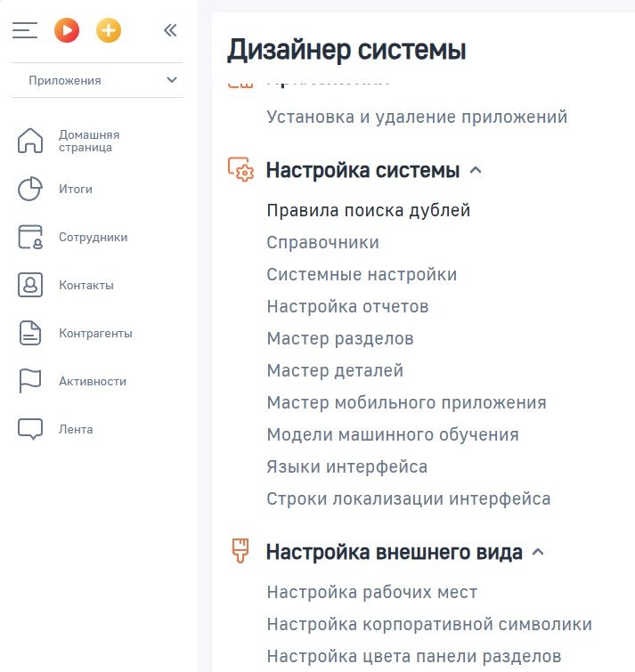Open Настройка цвета панели разделов
Viewport: 635px width, 672px height.
tap(414, 657)
